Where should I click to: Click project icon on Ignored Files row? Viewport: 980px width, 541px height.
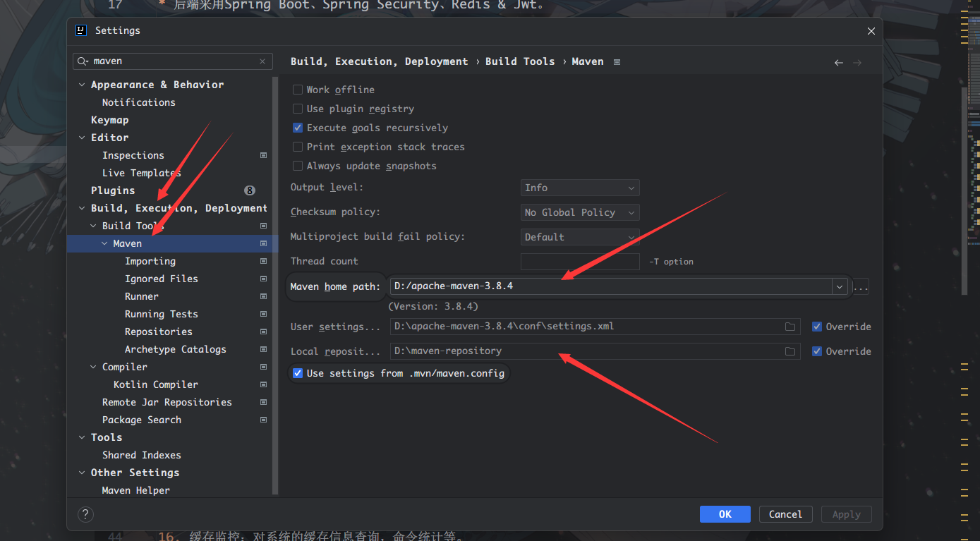263,279
